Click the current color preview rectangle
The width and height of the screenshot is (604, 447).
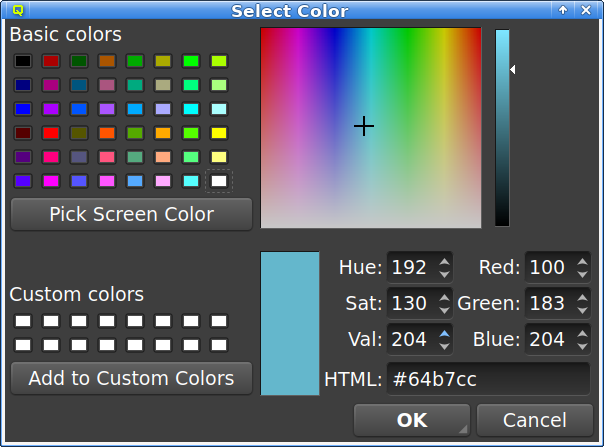[x=290, y=323]
